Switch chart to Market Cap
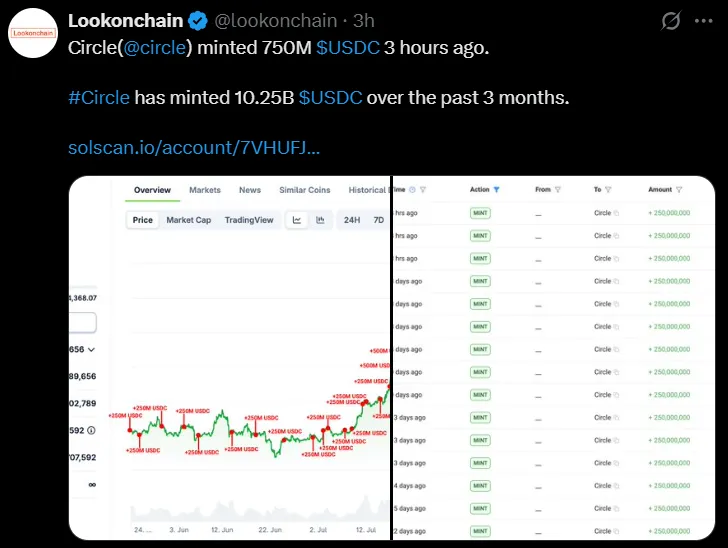 coord(188,220)
